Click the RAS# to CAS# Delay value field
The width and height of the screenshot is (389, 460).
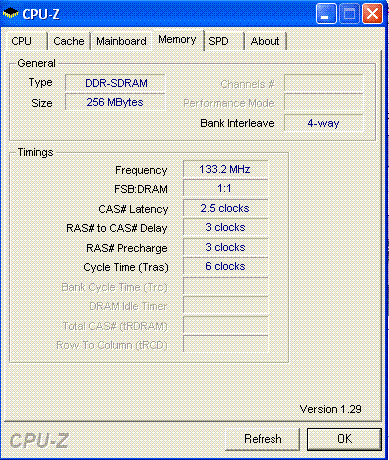coord(225,228)
